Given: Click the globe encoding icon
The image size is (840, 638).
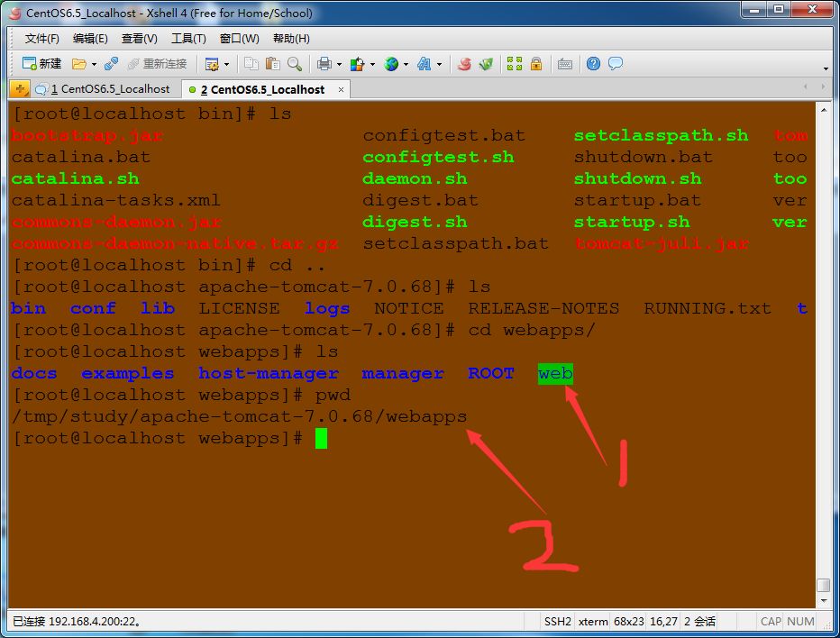Looking at the screenshot, I should (x=391, y=64).
